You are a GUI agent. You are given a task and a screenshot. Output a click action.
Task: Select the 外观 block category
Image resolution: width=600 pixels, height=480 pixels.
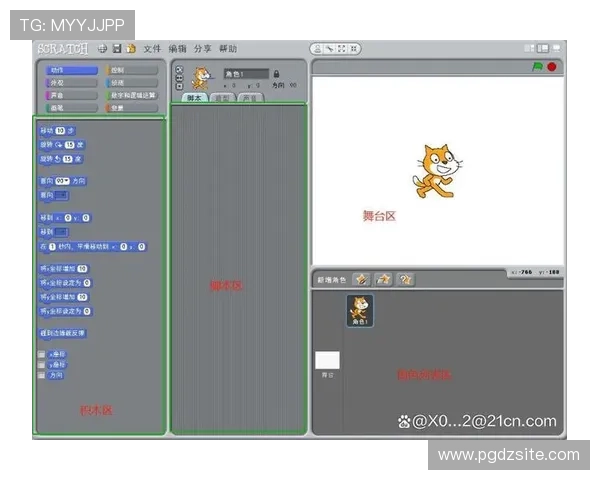pos(70,83)
